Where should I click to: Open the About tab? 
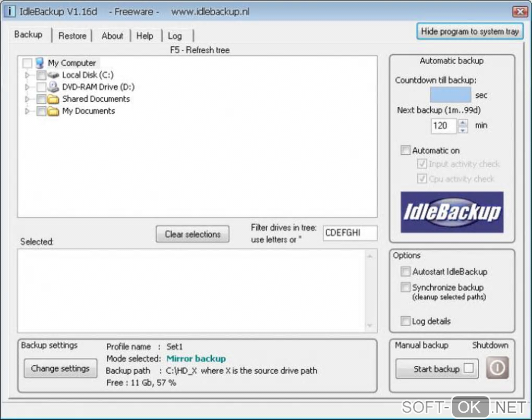[112, 35]
